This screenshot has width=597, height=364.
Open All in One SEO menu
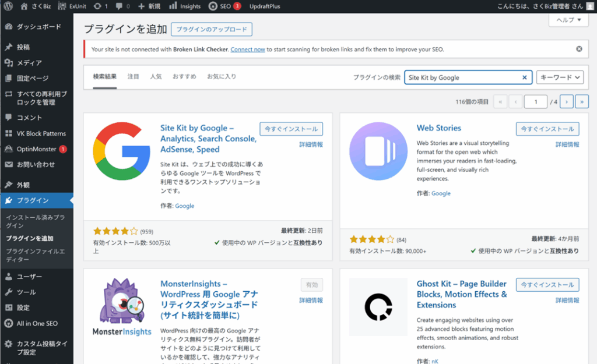coord(37,323)
